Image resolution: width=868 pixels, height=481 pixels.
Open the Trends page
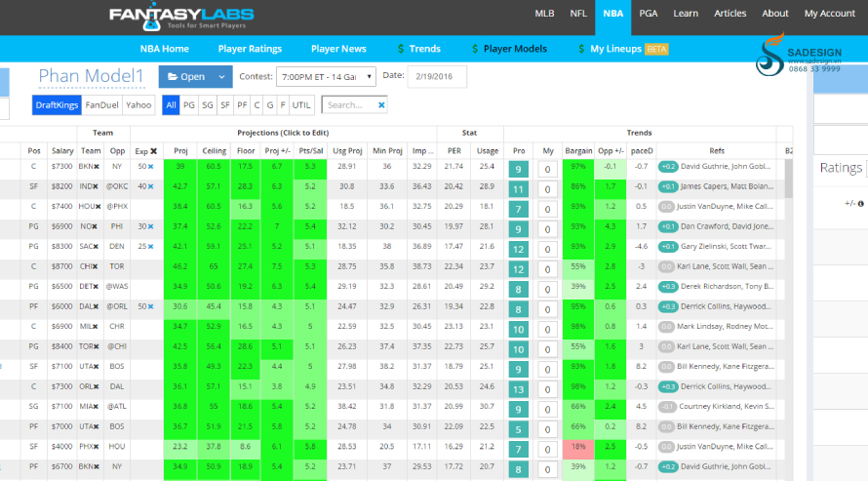point(419,49)
